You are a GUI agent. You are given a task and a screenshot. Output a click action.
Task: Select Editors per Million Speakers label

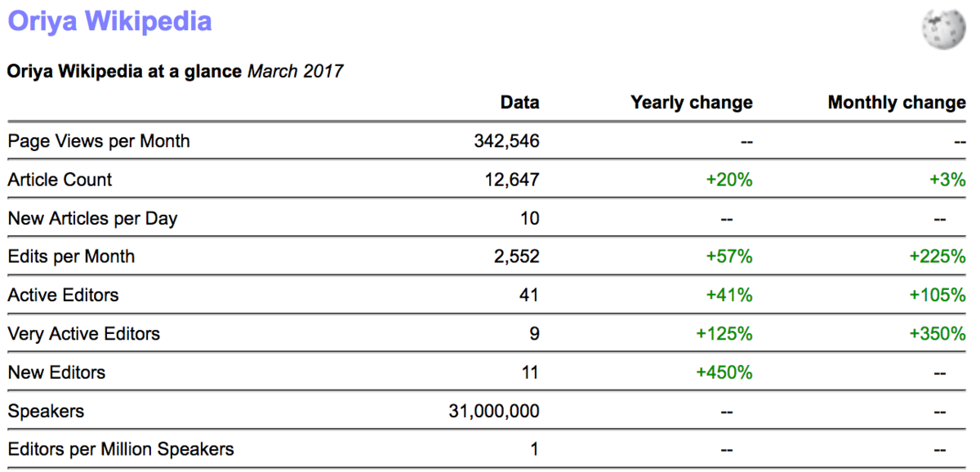click(x=121, y=449)
